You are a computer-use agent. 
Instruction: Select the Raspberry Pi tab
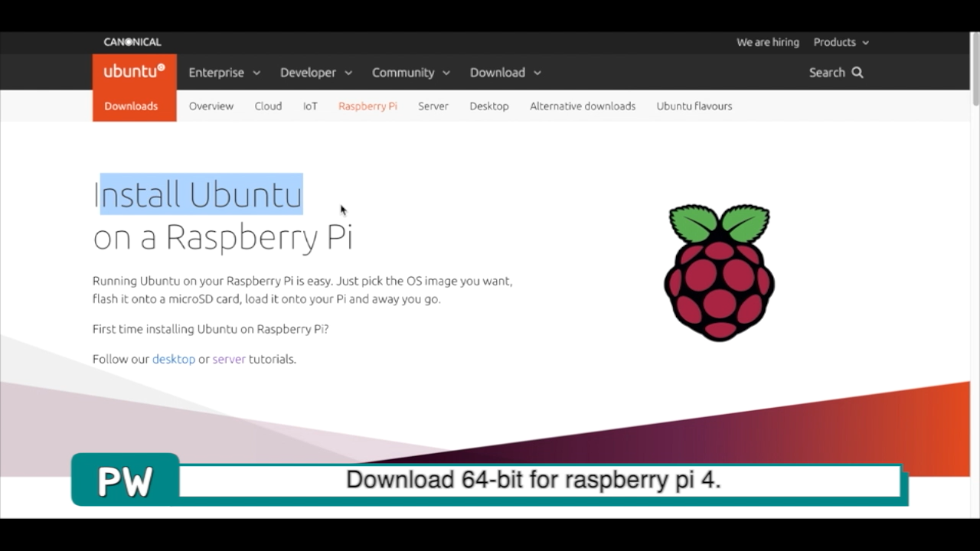coord(367,106)
